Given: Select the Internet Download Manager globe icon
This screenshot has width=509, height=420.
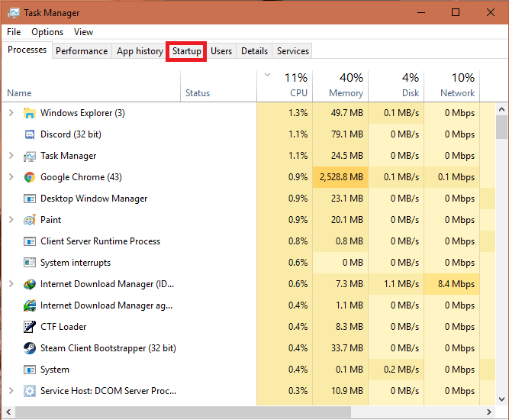Looking at the screenshot, I should click(x=30, y=284).
